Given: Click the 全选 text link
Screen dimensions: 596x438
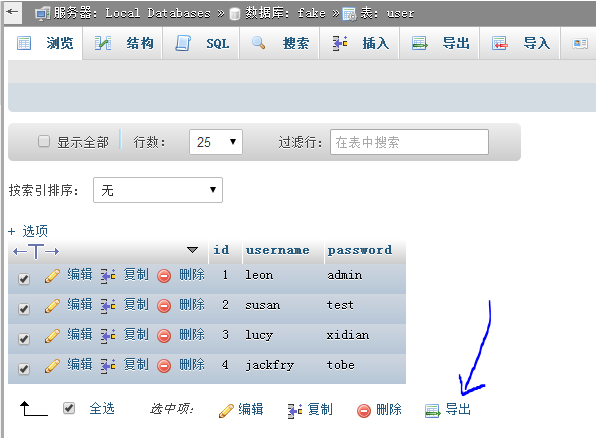Looking at the screenshot, I should (102, 409).
